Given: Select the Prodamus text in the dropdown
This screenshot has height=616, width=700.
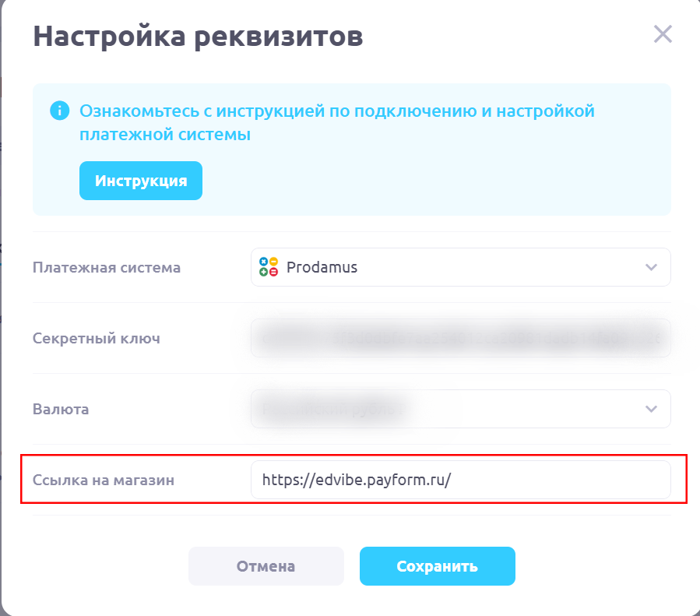Looking at the screenshot, I should point(322,267).
